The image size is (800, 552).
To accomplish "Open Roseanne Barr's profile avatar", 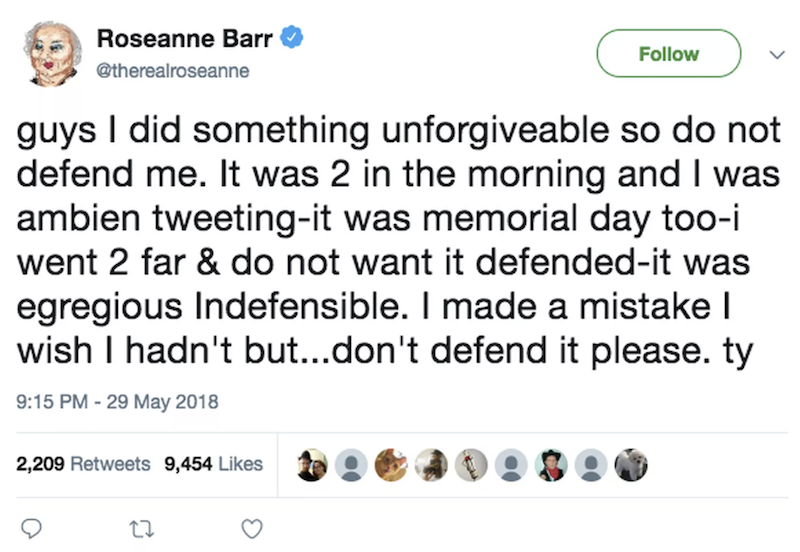I will pyautogui.click(x=52, y=54).
